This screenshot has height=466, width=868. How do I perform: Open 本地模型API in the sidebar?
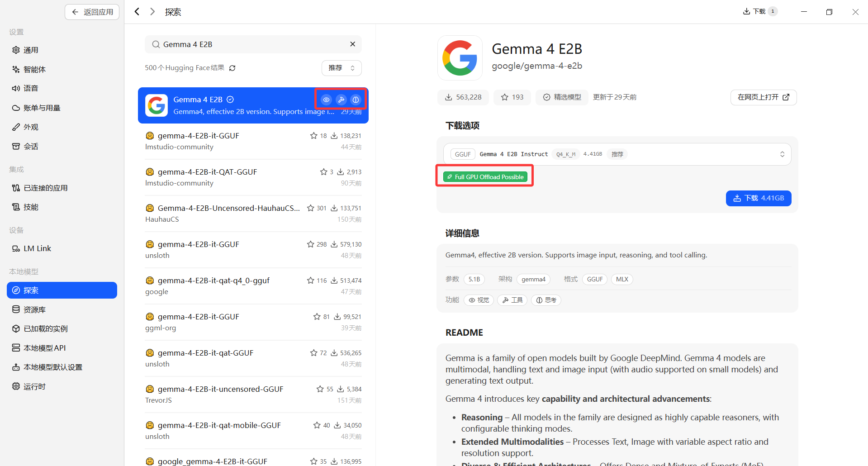[62, 348]
